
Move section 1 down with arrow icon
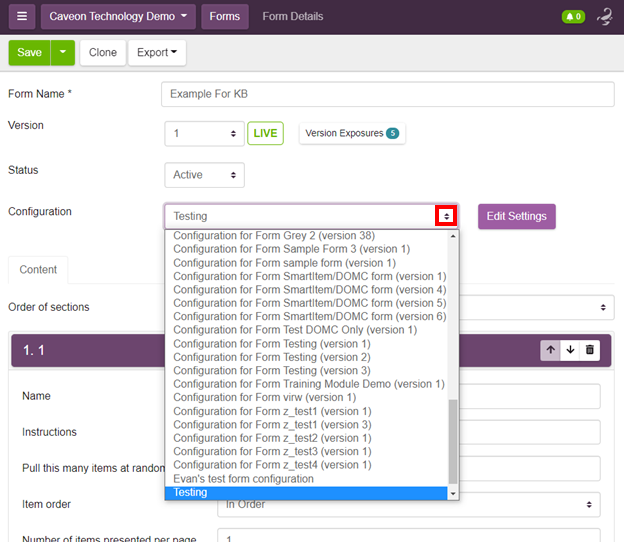click(x=570, y=350)
